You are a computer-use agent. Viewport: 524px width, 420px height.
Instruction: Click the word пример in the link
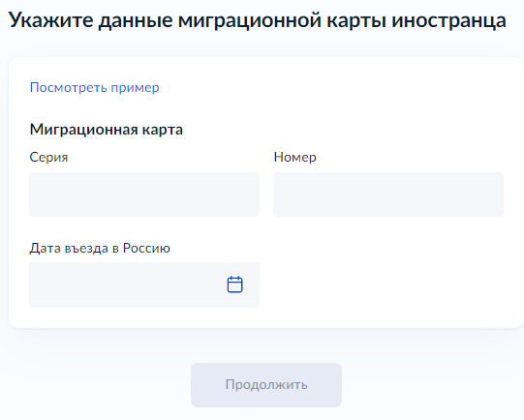[x=135, y=88]
